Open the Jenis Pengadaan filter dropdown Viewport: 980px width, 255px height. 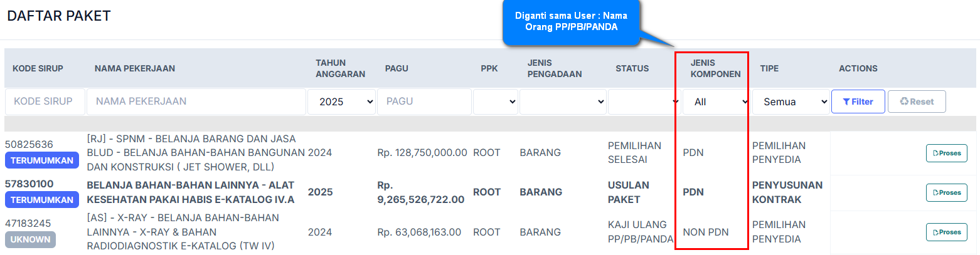tap(563, 101)
